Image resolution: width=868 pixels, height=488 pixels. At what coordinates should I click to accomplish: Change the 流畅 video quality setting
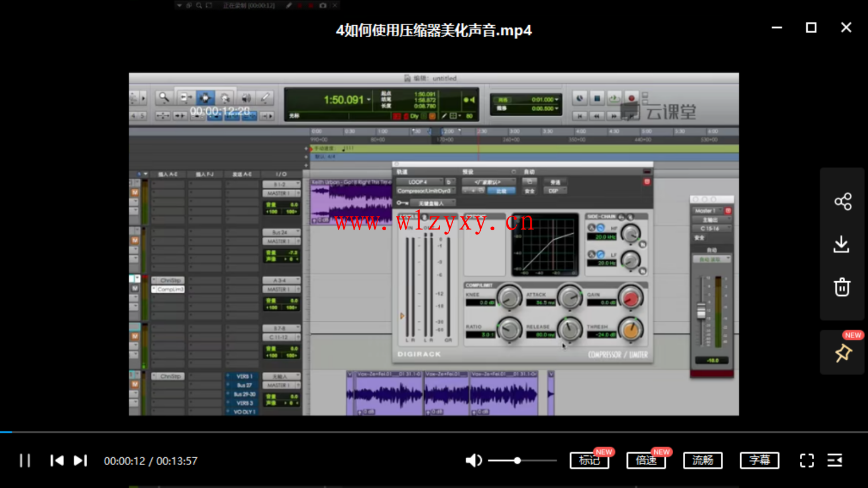pyautogui.click(x=702, y=461)
